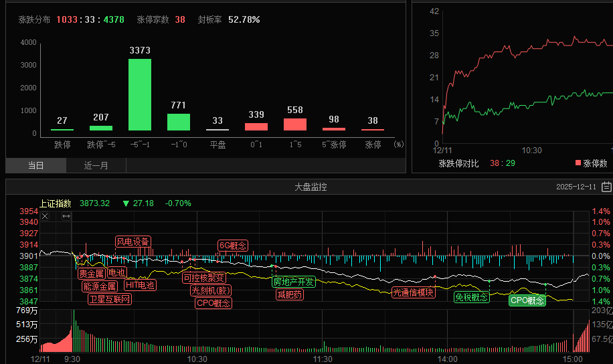Click the red 1~5 bar showing 558
Image resolution: width=613 pixels, height=364 pixels.
point(295,124)
